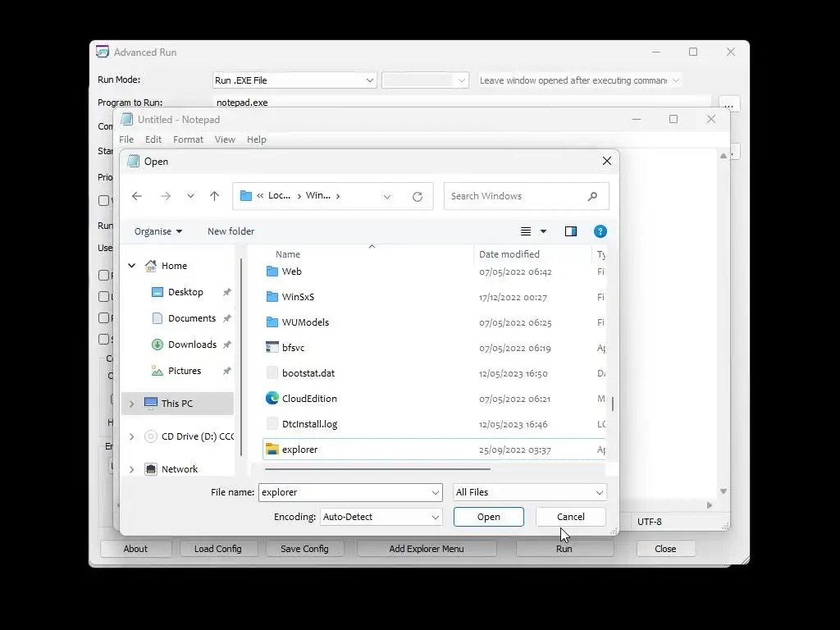Open recent locations chevron

(190, 196)
